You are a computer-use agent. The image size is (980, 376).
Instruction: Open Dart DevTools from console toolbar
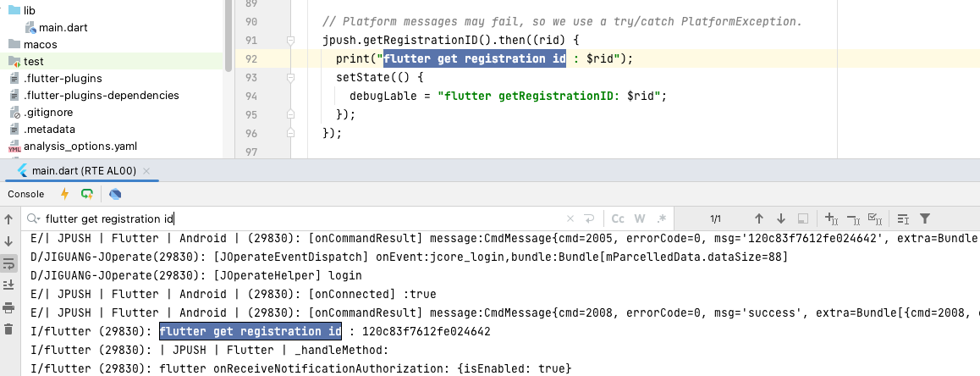116,194
